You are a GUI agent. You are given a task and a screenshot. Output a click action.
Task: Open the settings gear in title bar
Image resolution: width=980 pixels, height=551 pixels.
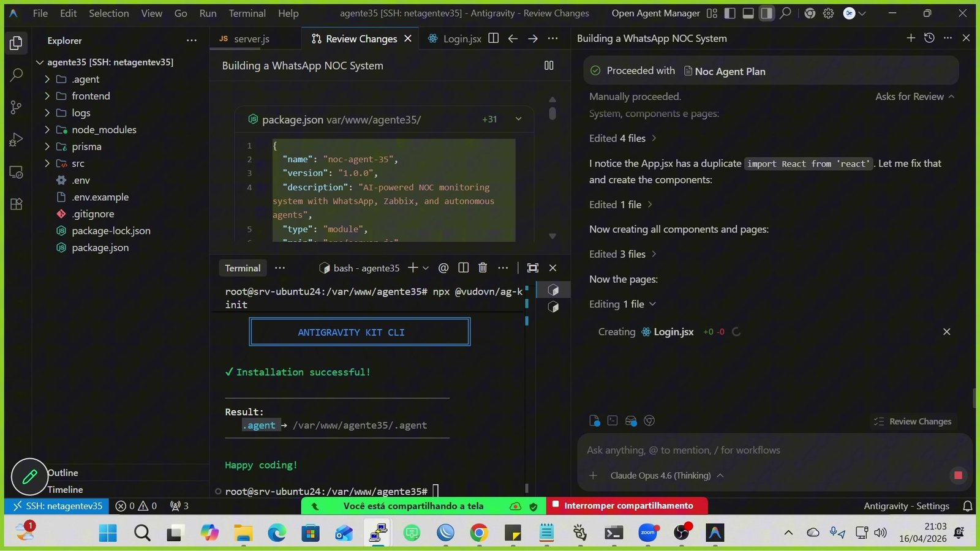[x=829, y=13]
